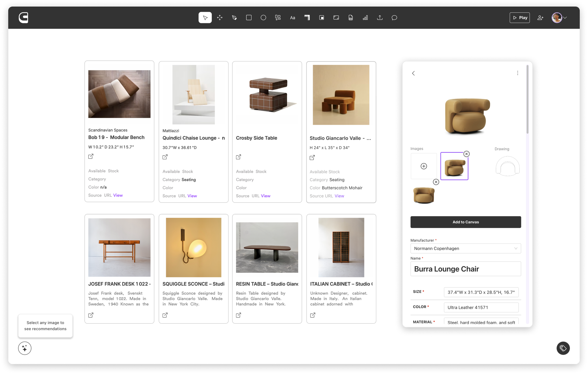Image resolution: width=588 pixels, height=374 pixels.
Task: Click the Play button
Action: tap(519, 18)
